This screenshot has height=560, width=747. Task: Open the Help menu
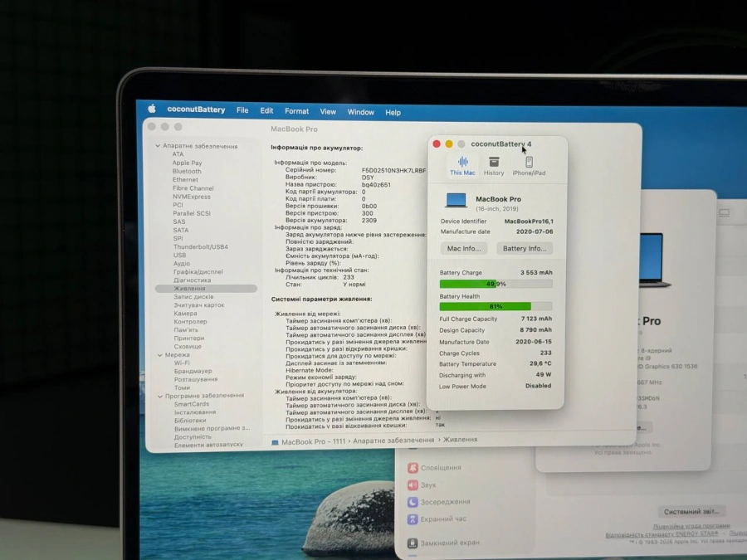pos(393,113)
